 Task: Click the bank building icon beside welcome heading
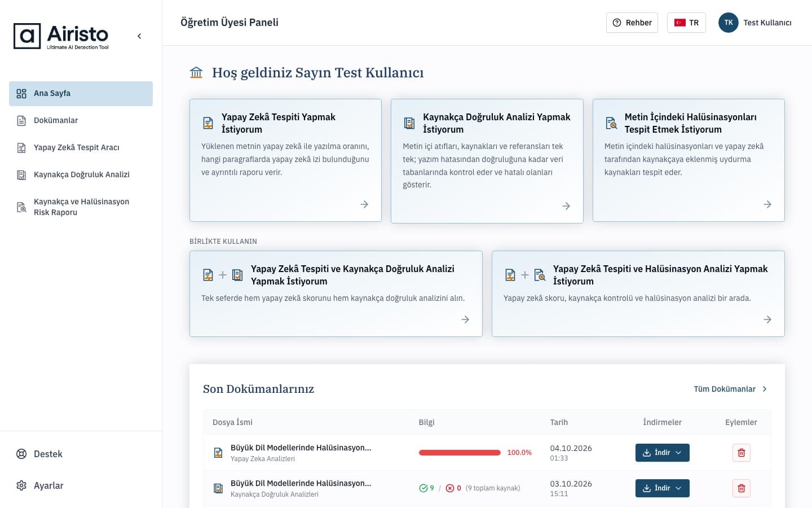tap(196, 72)
